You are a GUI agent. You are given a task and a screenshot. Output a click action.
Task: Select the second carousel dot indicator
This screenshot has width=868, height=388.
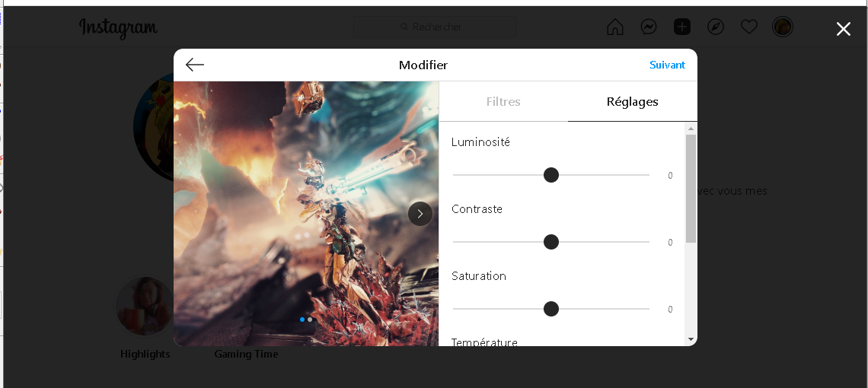310,320
